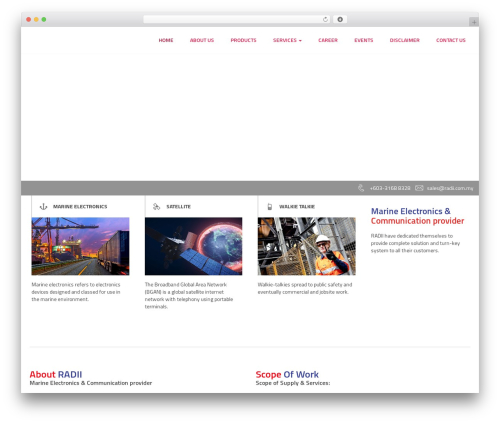Open the EVENTS page

(363, 40)
